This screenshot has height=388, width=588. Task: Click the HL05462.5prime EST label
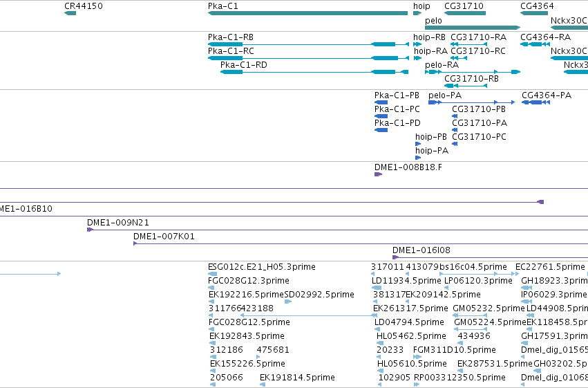(411, 336)
